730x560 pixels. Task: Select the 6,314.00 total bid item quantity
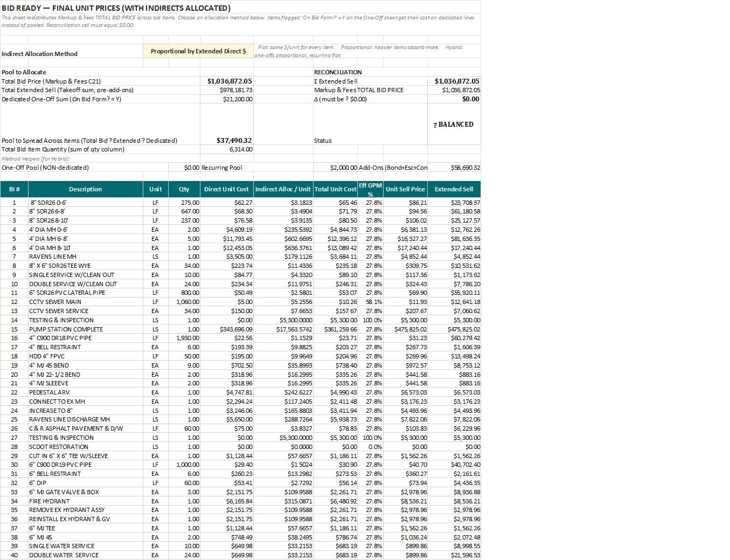tap(227, 149)
